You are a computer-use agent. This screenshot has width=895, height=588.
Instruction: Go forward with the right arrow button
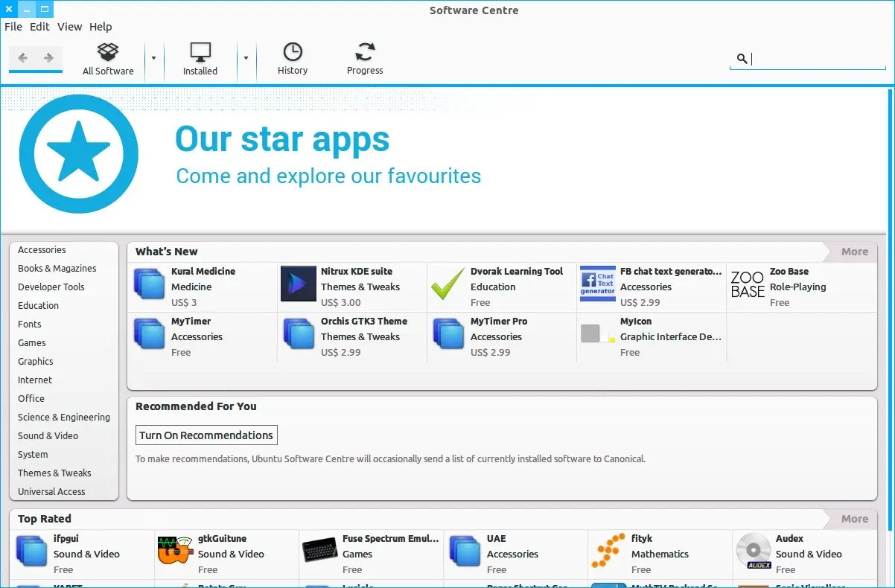tap(48, 58)
